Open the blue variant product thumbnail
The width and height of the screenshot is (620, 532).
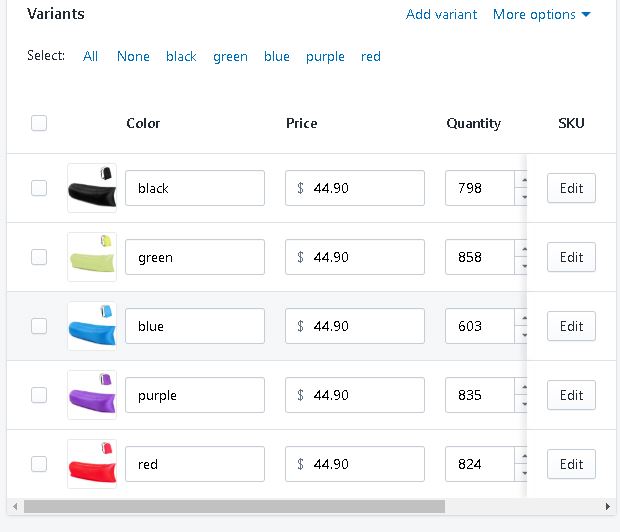[x=92, y=326]
